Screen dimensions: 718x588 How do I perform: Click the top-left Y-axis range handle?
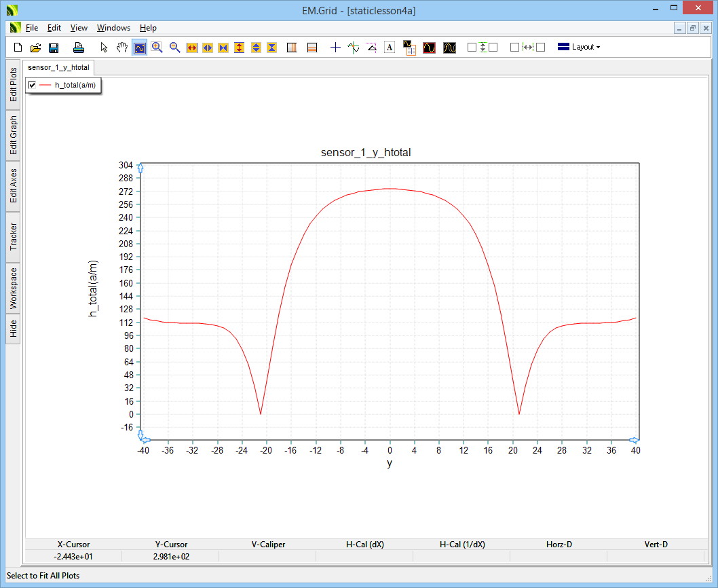(x=140, y=168)
